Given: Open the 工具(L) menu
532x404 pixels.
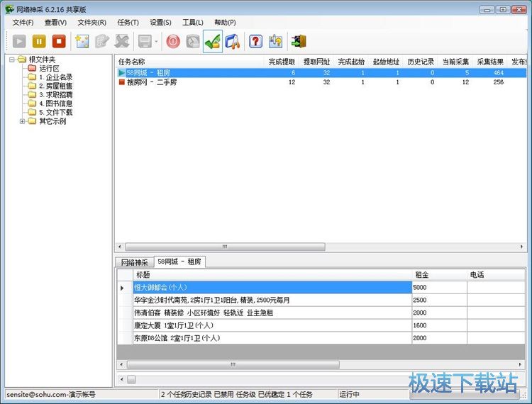Looking at the screenshot, I should 193,23.
